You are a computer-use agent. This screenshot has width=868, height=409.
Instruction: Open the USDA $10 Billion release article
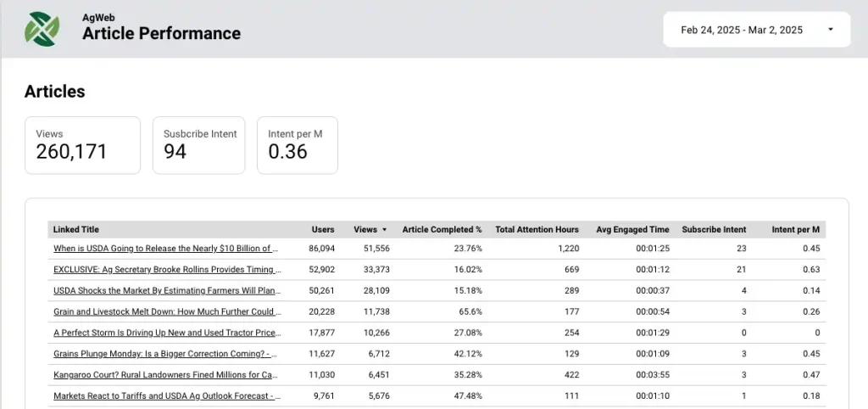pyautogui.click(x=165, y=249)
